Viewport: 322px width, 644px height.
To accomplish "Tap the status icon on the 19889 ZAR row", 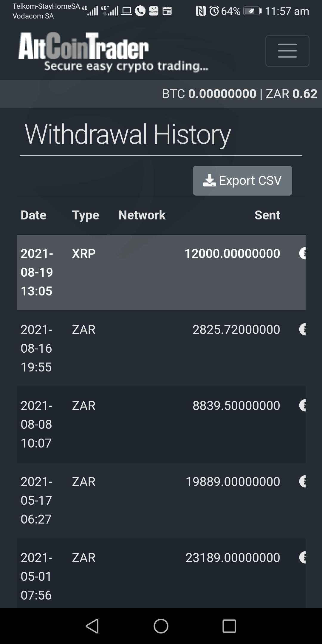I will click(303, 482).
